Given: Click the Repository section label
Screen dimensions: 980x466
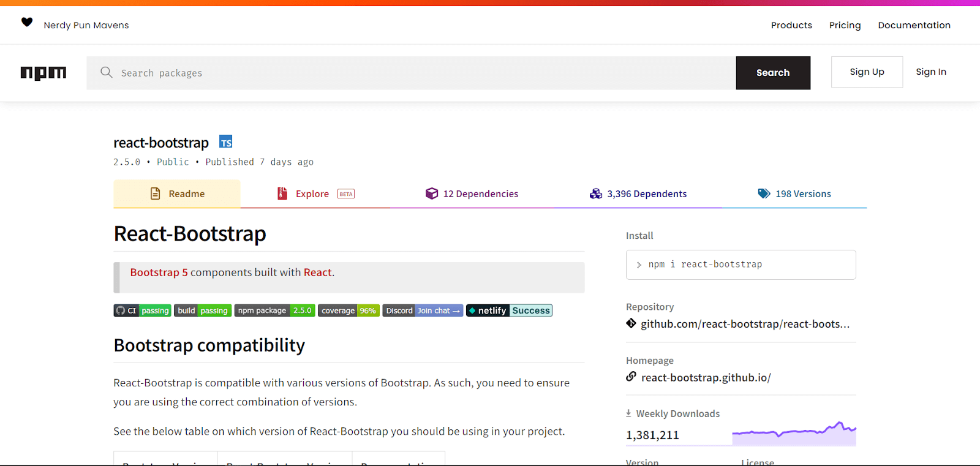Looking at the screenshot, I should pos(650,307).
